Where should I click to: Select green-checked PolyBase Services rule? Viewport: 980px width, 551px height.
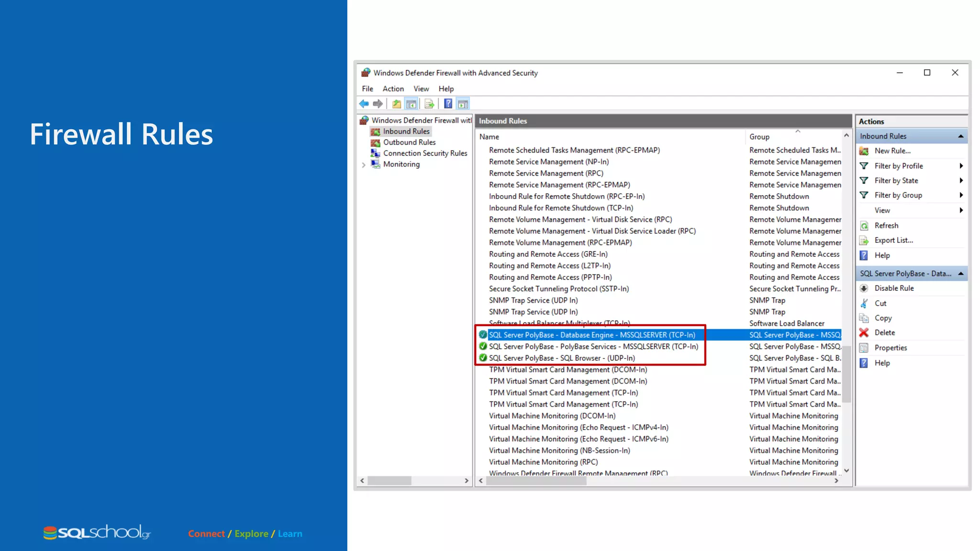tap(593, 347)
